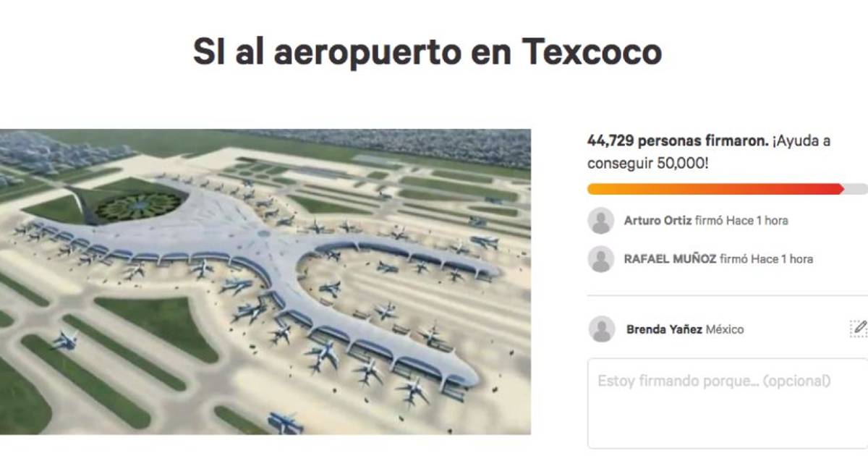Click the word 'firmó' after Arturo Ortiz
Viewport: 868px width, 456px height.
pos(708,221)
